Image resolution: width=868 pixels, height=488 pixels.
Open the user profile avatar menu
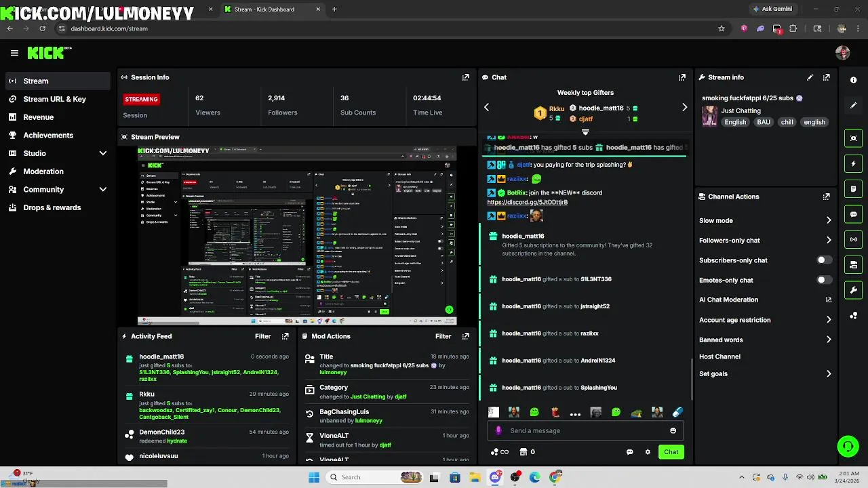[x=842, y=53]
